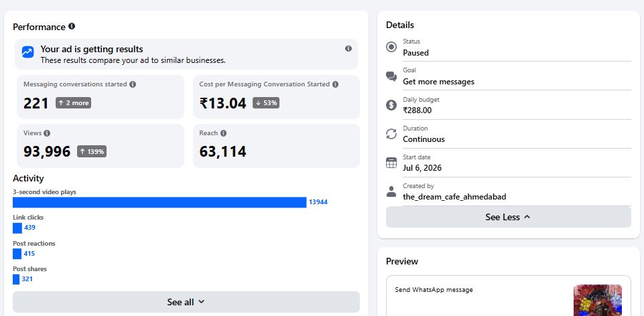Click the Activity section heading

pyautogui.click(x=28, y=178)
